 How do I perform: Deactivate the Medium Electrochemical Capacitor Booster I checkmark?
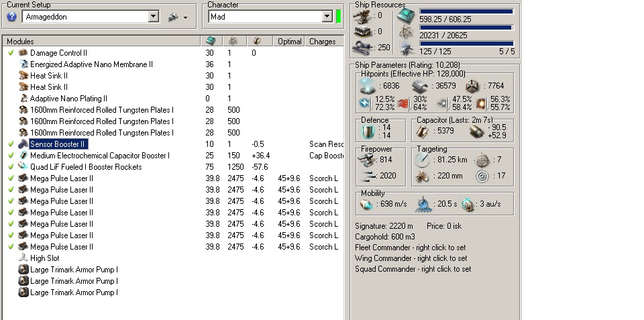pos(11,156)
